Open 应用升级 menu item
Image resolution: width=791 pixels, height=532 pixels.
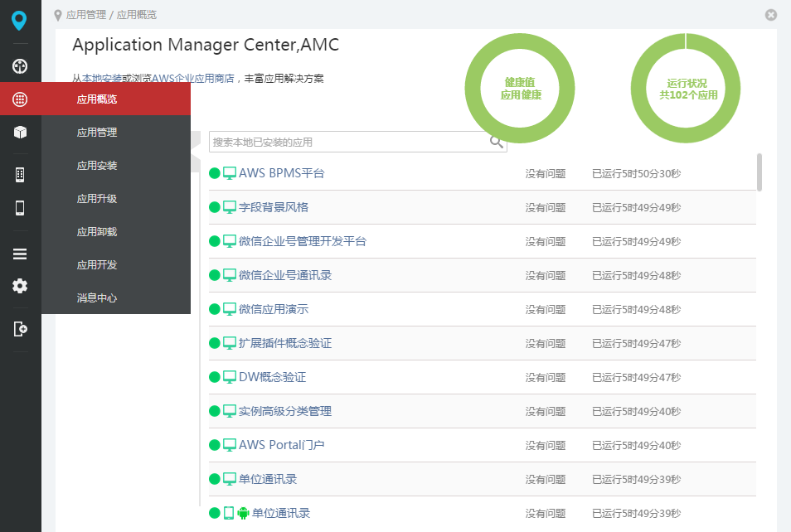[x=97, y=199]
